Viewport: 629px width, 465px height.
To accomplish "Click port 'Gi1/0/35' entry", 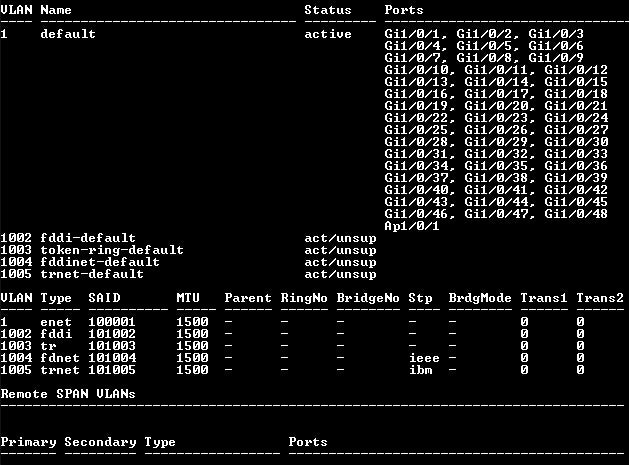I will click(x=496, y=166).
